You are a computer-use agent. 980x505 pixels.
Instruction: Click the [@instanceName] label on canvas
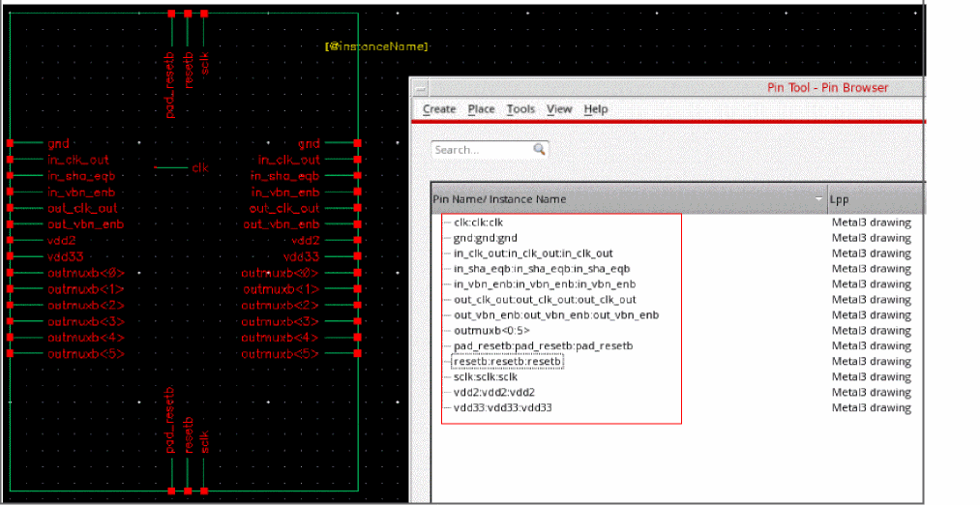pos(376,46)
